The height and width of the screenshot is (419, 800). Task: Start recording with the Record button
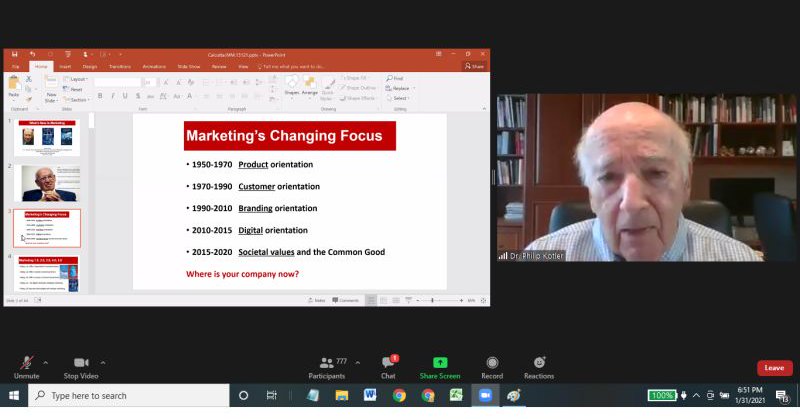[x=492, y=368]
